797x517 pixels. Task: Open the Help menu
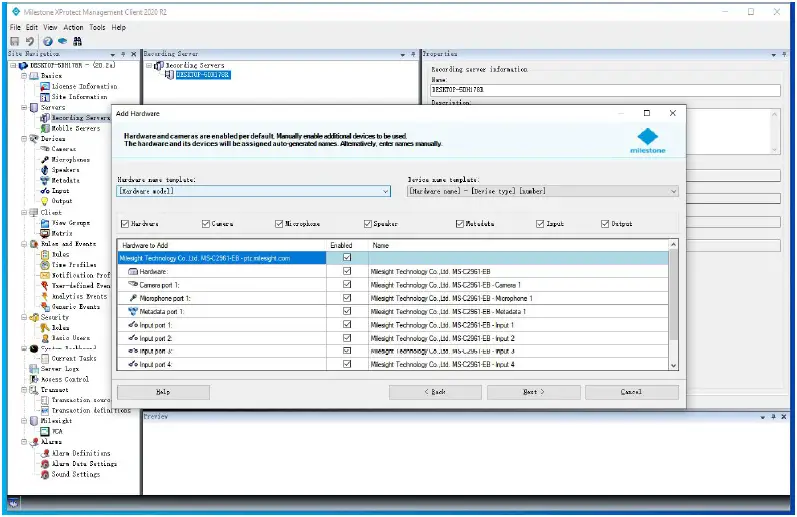point(118,27)
